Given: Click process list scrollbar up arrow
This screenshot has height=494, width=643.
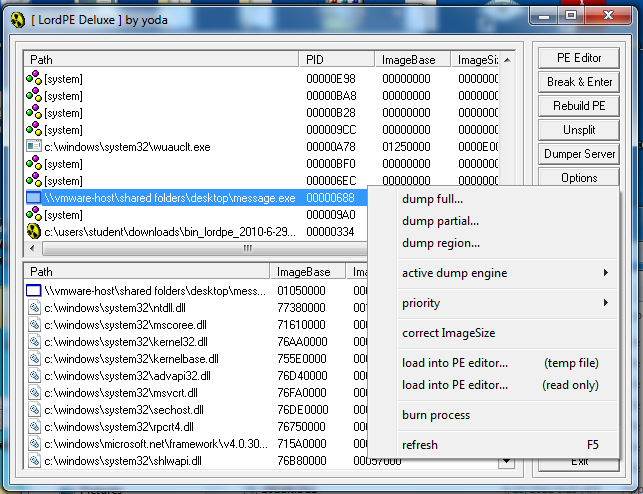Looking at the screenshot, I should pyautogui.click(x=507, y=60).
